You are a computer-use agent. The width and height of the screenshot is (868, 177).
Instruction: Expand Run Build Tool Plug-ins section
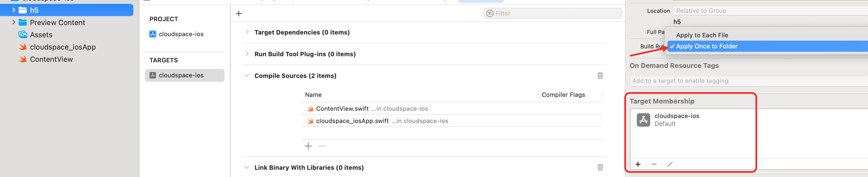247,54
